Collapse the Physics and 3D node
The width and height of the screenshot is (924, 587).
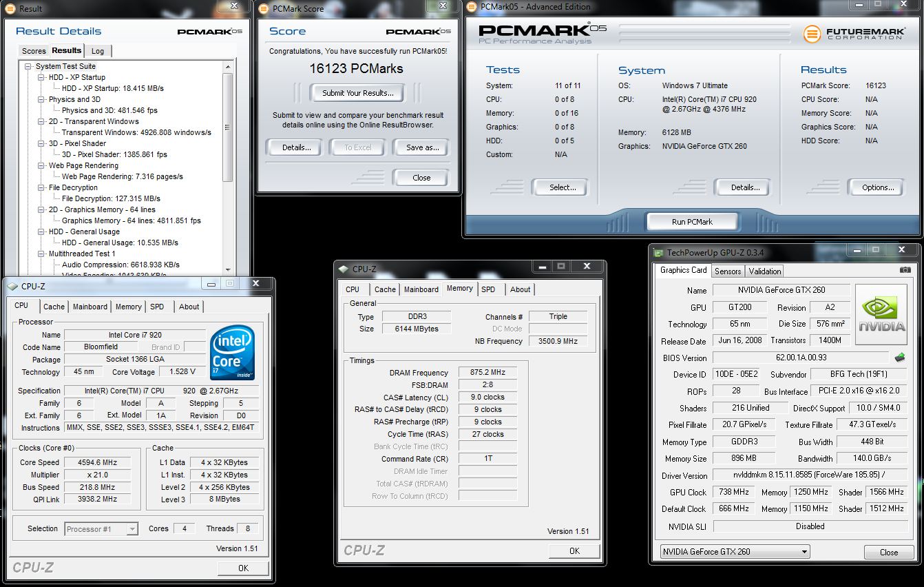pos(41,99)
